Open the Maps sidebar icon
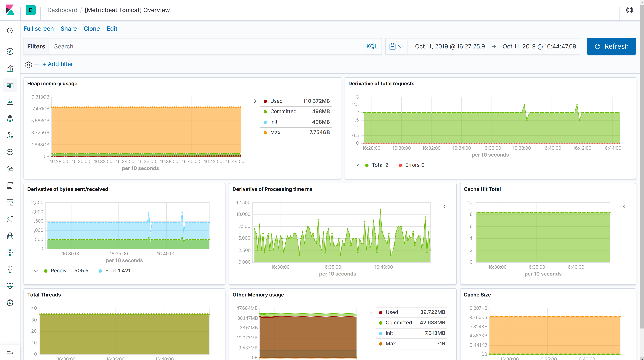 [10, 118]
